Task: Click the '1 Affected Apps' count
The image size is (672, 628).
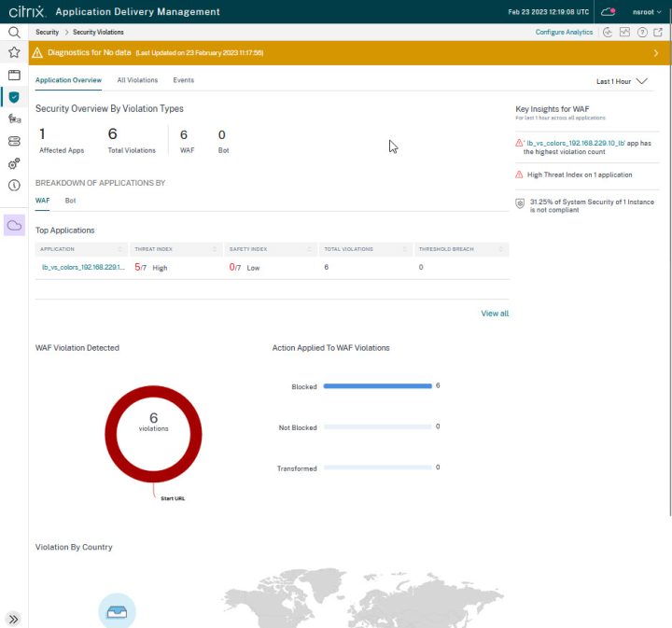Action: click(x=62, y=141)
